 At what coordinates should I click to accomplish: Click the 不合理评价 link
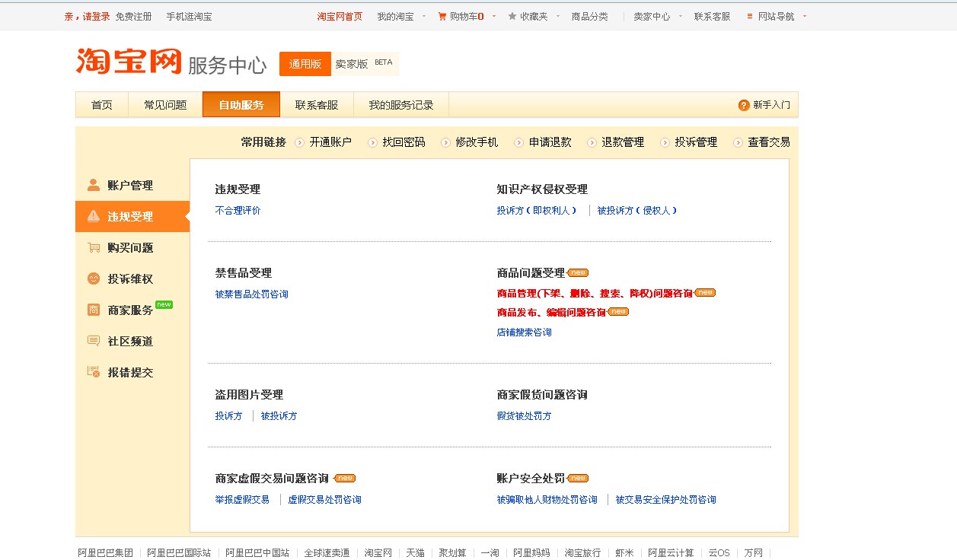(x=238, y=211)
